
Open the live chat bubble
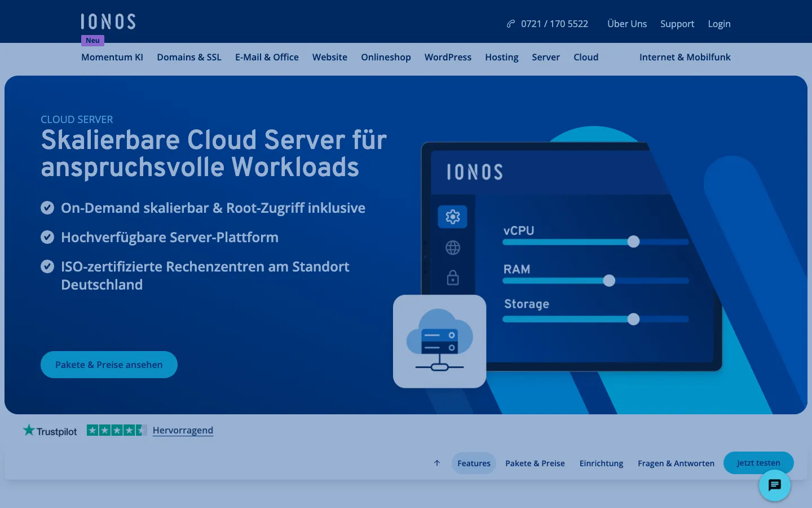tap(775, 485)
